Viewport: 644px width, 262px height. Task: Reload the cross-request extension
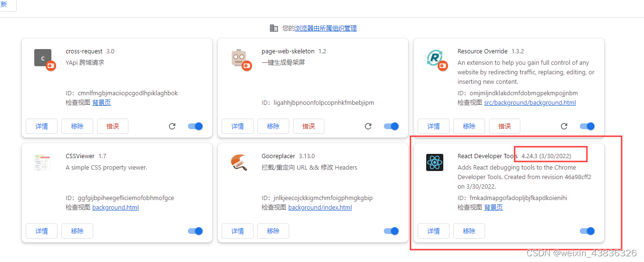[172, 126]
